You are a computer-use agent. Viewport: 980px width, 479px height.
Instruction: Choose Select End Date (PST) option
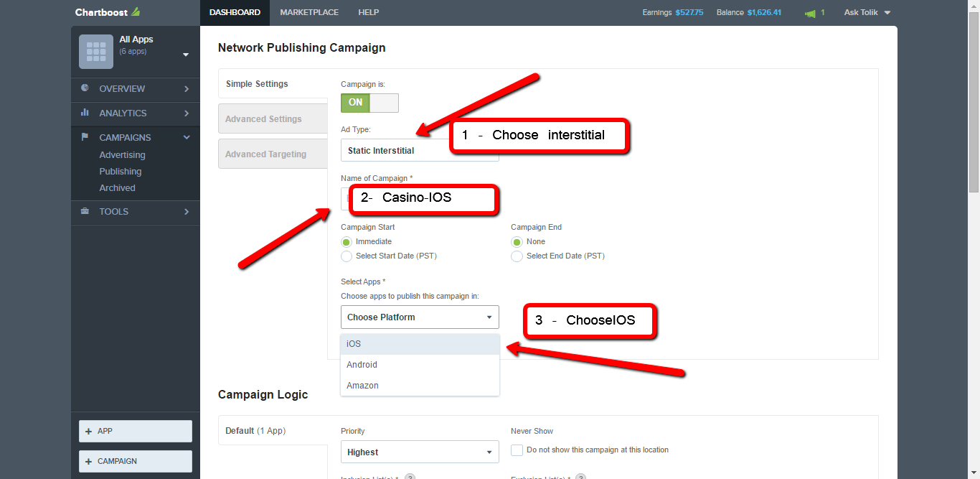517,256
